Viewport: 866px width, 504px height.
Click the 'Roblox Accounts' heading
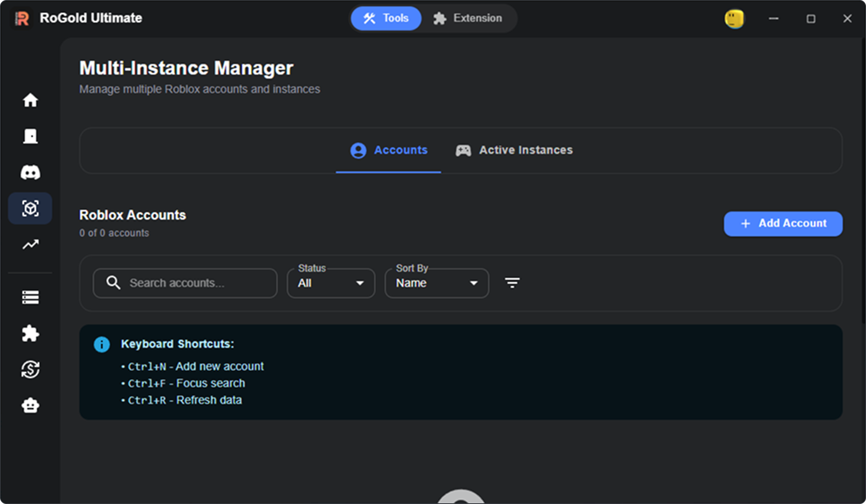point(133,215)
